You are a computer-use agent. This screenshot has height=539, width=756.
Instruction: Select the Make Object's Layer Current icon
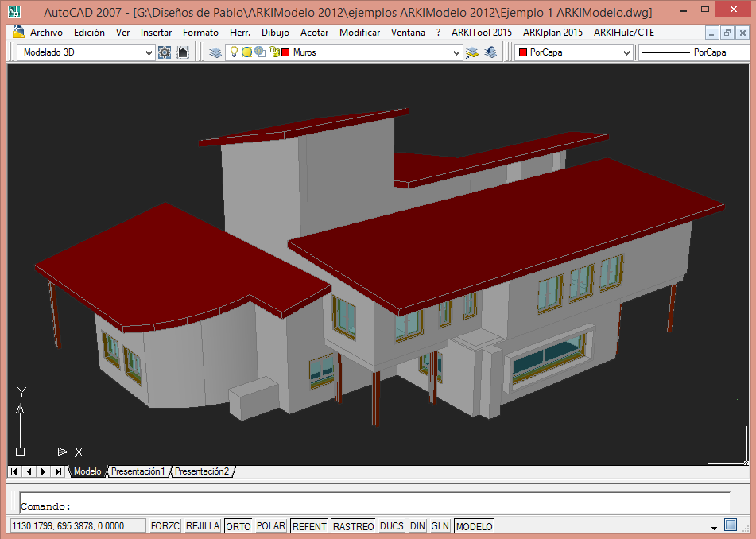(471, 51)
